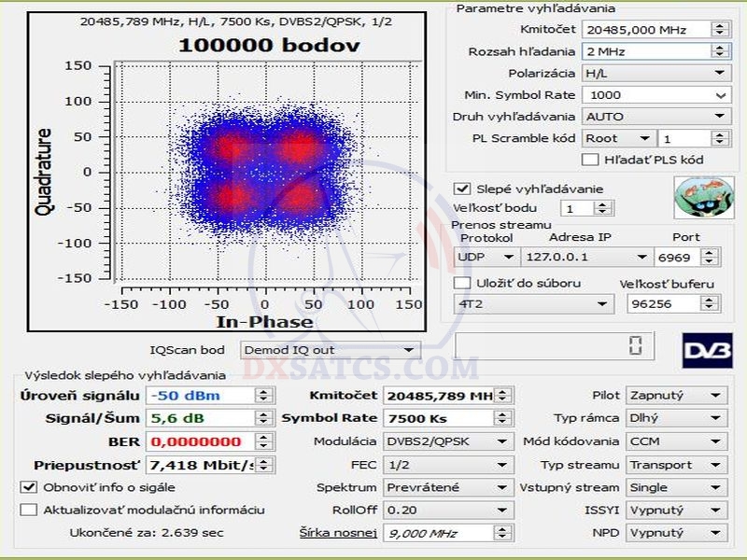Open the Polarizácia H/L dropdown
This screenshot has width=747, height=560.
coord(655,73)
